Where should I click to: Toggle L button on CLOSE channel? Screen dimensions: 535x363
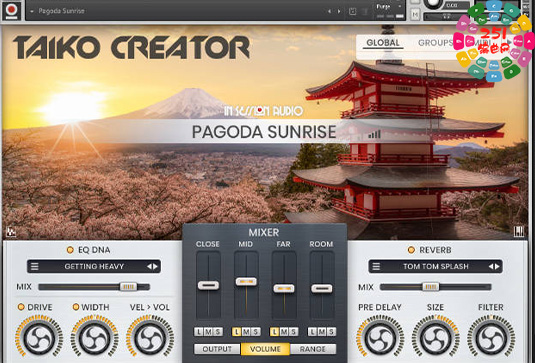click(x=199, y=332)
